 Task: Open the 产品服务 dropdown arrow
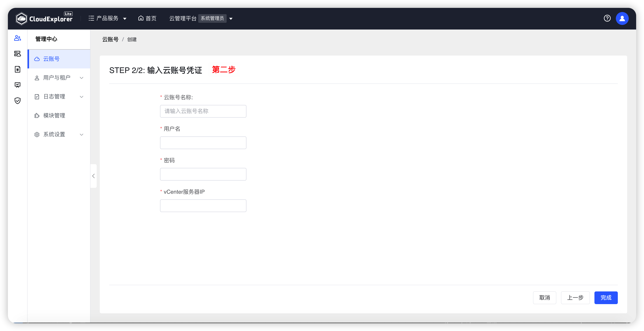click(x=125, y=19)
